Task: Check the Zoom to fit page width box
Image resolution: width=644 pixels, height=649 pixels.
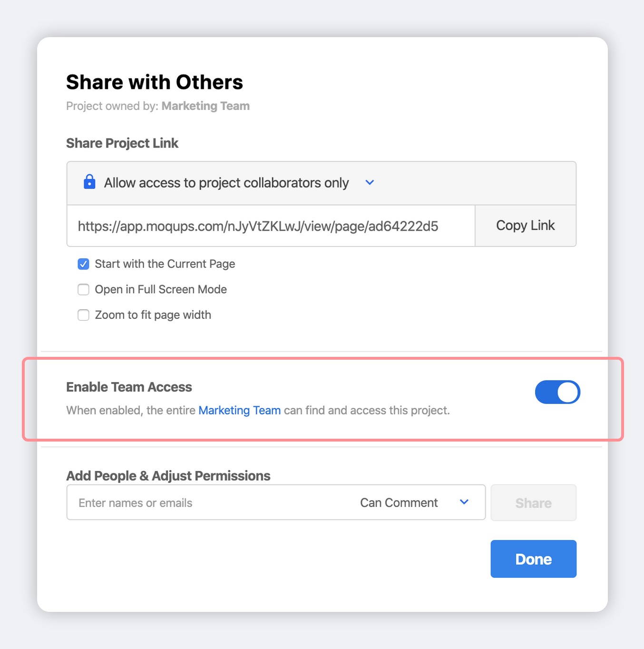Action: click(x=84, y=315)
